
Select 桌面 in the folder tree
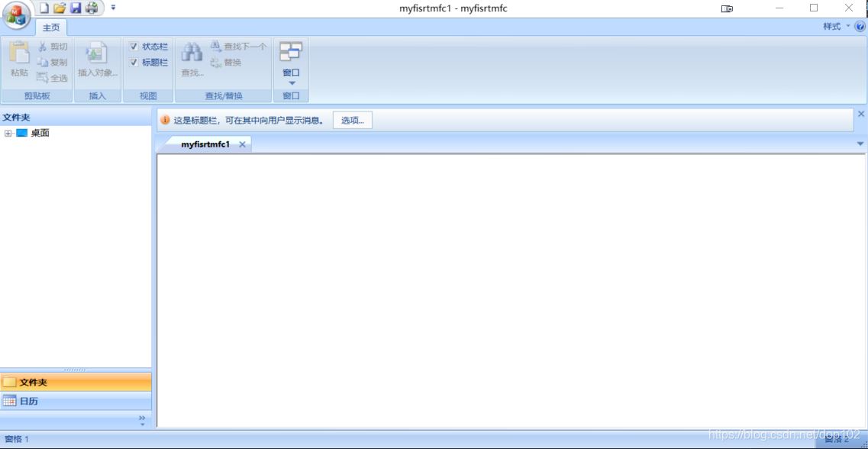click(x=40, y=134)
